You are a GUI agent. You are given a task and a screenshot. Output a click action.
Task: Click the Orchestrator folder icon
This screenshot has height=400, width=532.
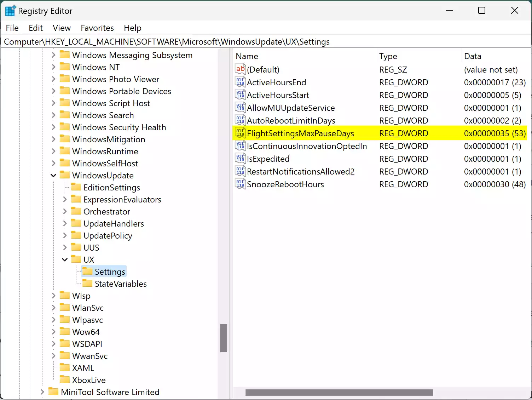[x=76, y=211]
